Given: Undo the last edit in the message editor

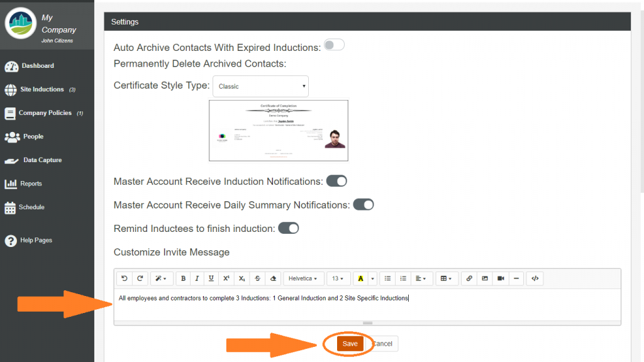Looking at the screenshot, I should (124, 278).
